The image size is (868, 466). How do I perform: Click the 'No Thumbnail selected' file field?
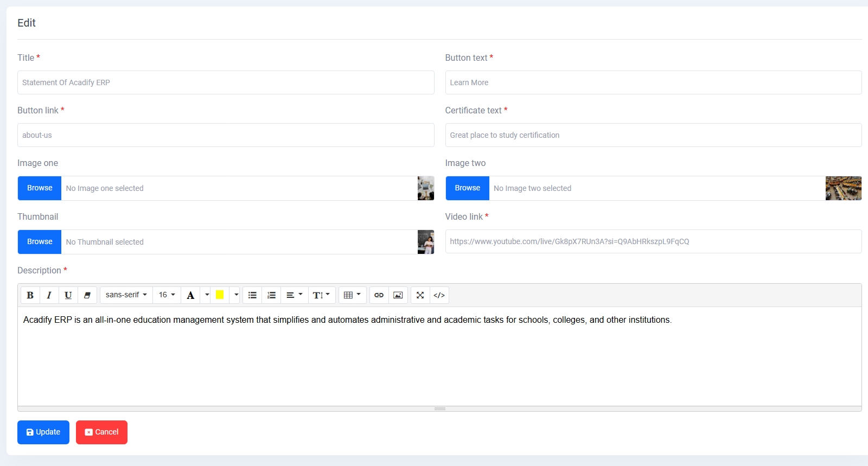click(x=239, y=242)
